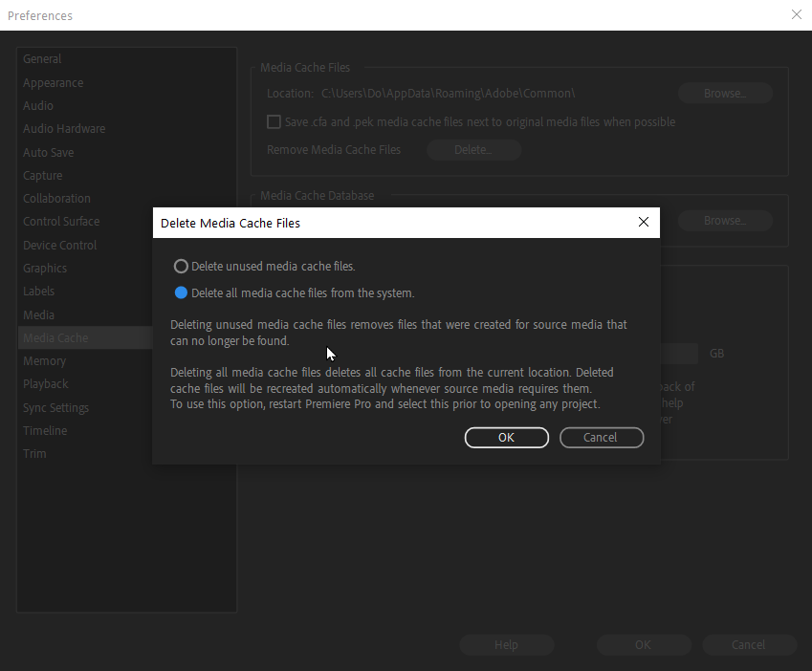Screen dimensions: 812x671
Task: Close the Preferences window
Action: coord(796,14)
